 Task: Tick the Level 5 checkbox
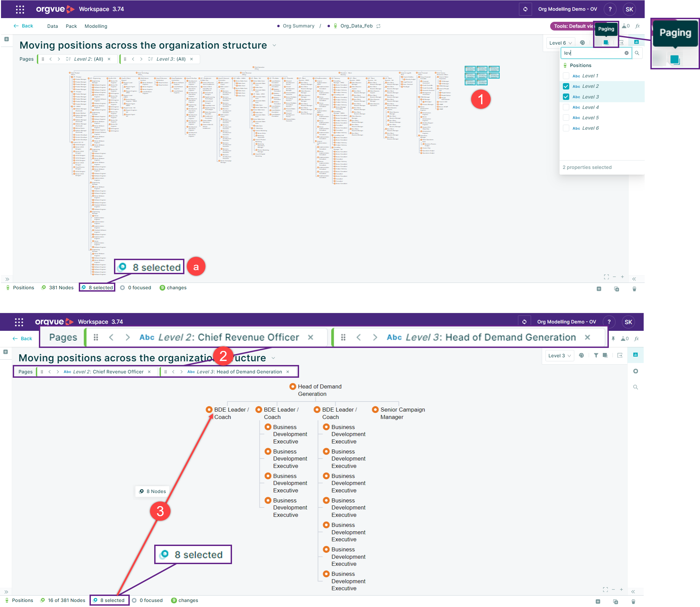(566, 118)
